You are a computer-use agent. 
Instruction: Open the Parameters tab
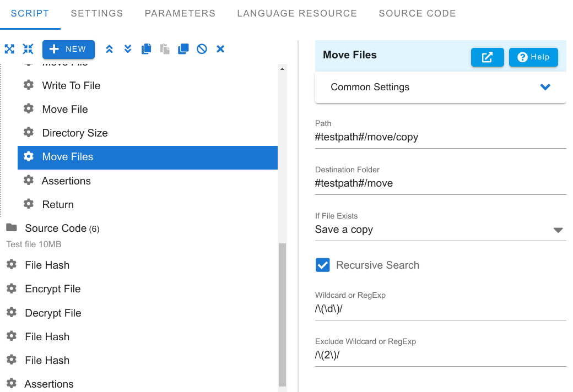pyautogui.click(x=180, y=13)
